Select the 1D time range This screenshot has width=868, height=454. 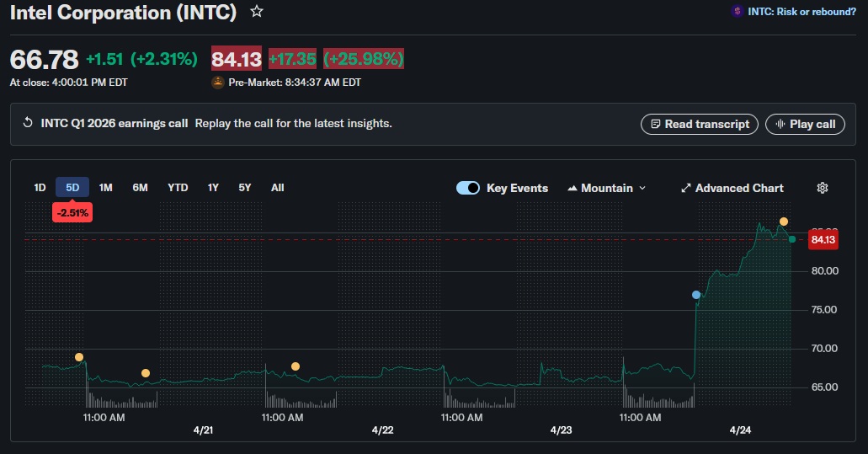(x=40, y=188)
